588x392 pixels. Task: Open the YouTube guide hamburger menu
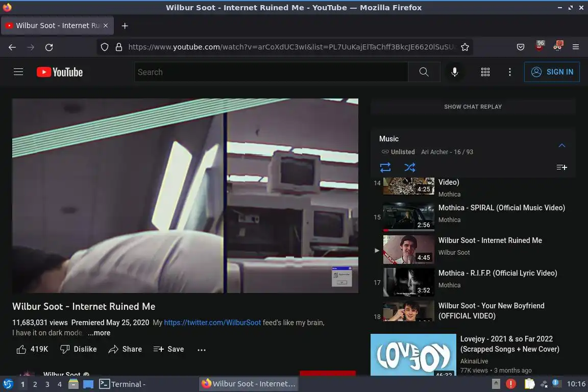click(x=18, y=71)
